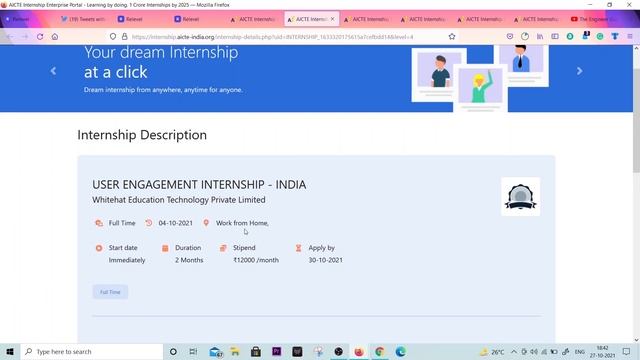Go to the browser Home page icon

coord(55,37)
